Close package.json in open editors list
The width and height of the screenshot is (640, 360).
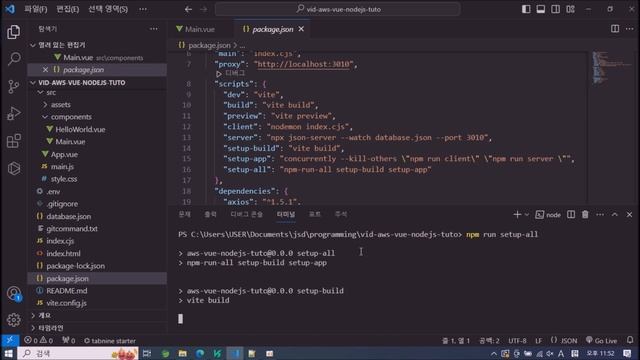click(45, 70)
